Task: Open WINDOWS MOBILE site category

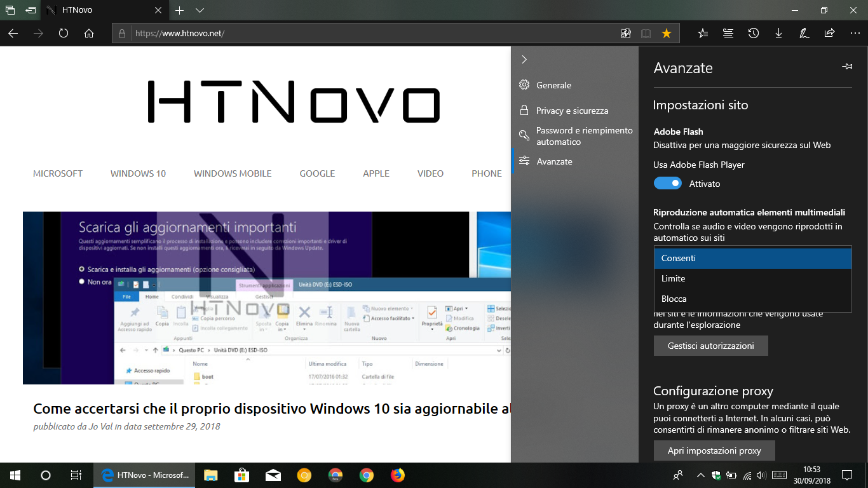Action: (x=233, y=173)
